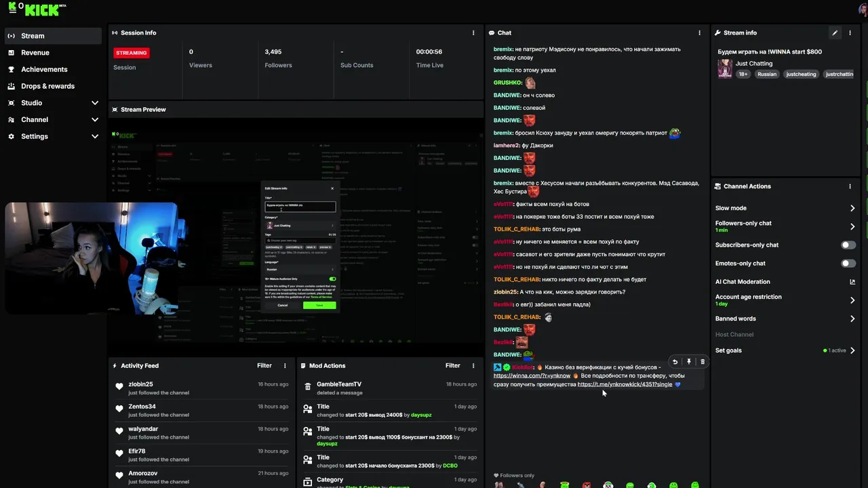Image resolution: width=868 pixels, height=488 pixels.
Task: Open the Set goals chevron
Action: pos(852,350)
